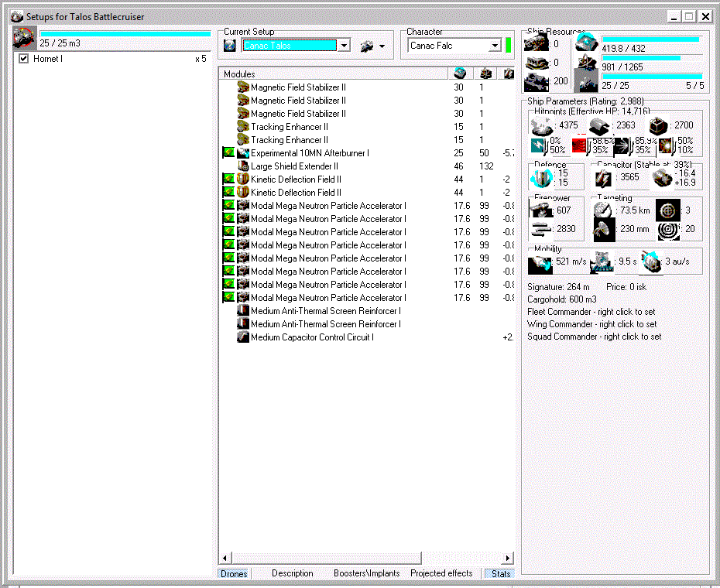
Task: Click the Fleet Commander - right click to set line
Action: (591, 312)
